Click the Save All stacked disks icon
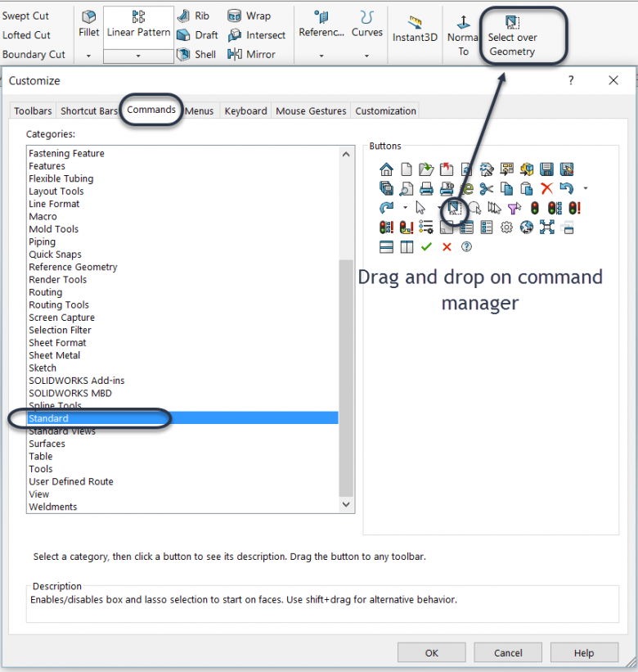 pos(386,188)
